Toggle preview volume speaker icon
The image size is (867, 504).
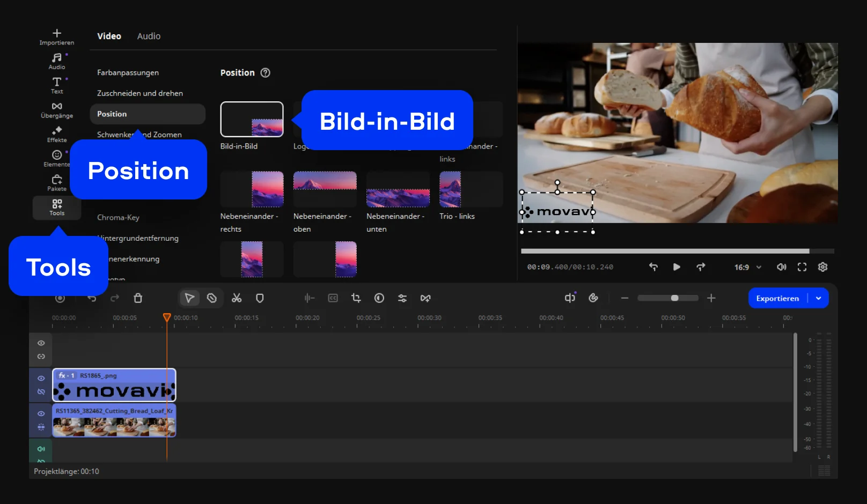(x=782, y=267)
